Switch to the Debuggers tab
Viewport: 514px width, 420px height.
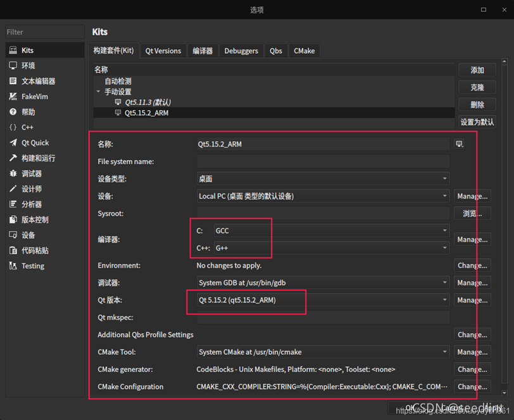tap(241, 51)
